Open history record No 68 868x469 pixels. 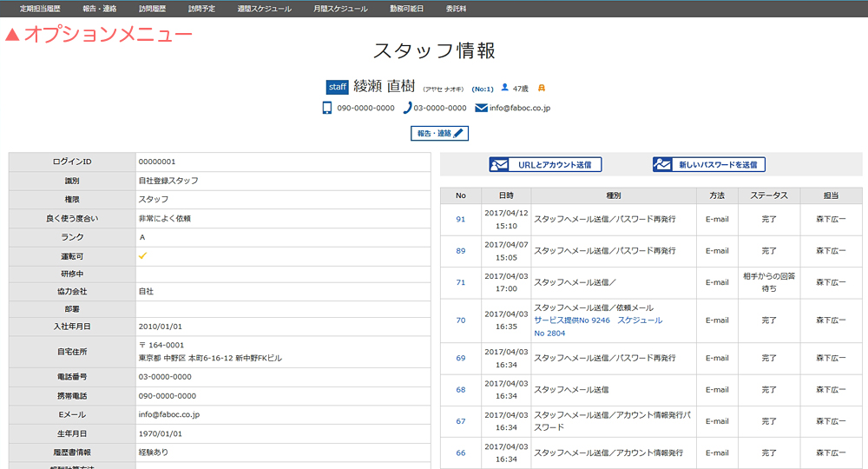coord(461,390)
